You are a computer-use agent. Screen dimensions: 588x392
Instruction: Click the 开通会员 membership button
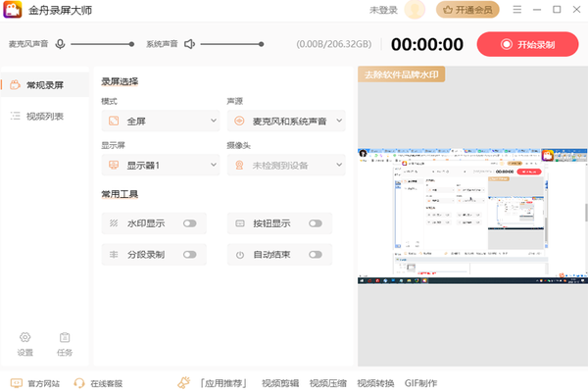point(467,10)
